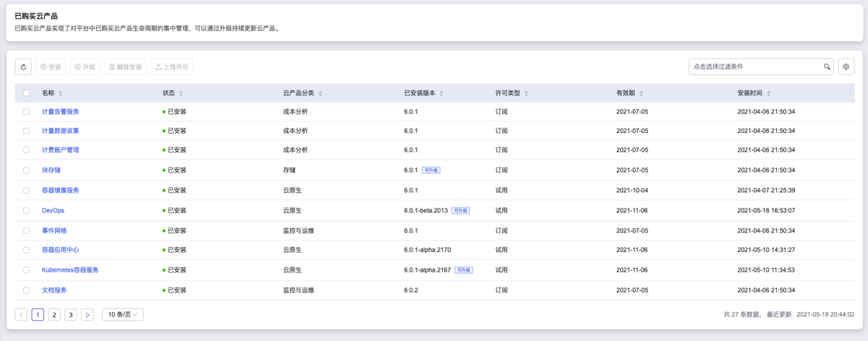Click the 上传许可 button
Image resolution: width=868 pixels, height=341 pixels.
coord(171,67)
